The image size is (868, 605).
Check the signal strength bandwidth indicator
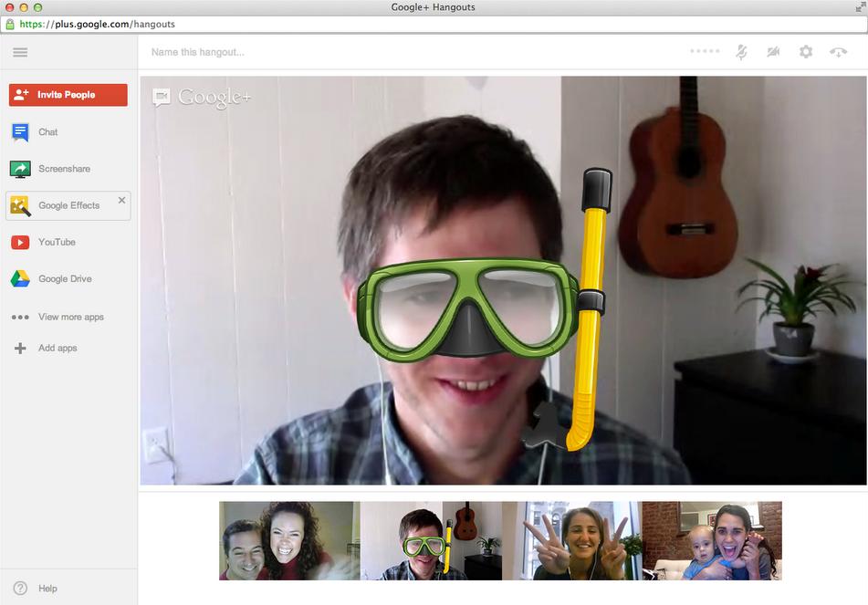point(705,52)
